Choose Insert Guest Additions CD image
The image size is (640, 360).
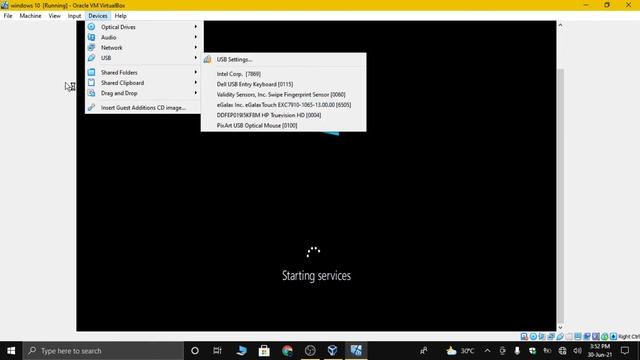click(x=142, y=108)
